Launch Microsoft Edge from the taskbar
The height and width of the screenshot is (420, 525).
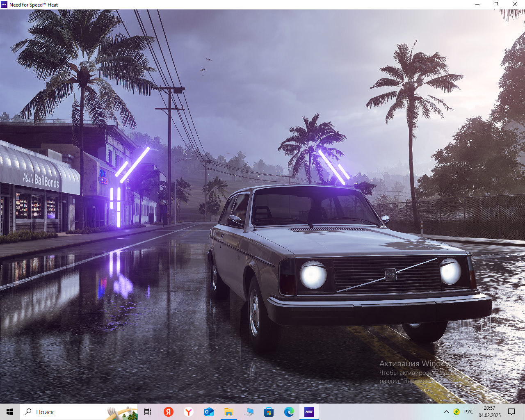click(289, 412)
